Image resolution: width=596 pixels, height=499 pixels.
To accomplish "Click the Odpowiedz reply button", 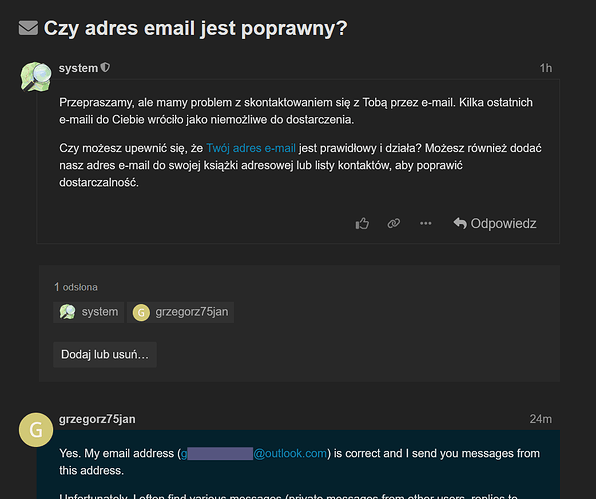I will [495, 223].
